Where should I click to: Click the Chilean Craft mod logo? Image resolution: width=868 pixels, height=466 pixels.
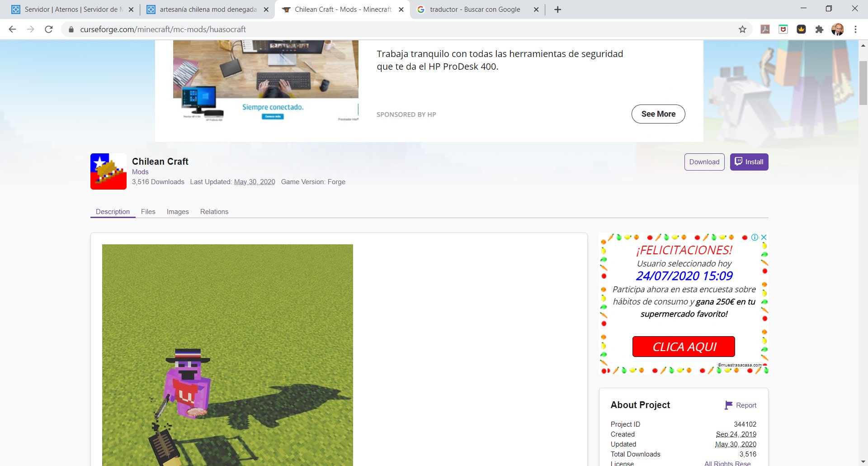108,171
